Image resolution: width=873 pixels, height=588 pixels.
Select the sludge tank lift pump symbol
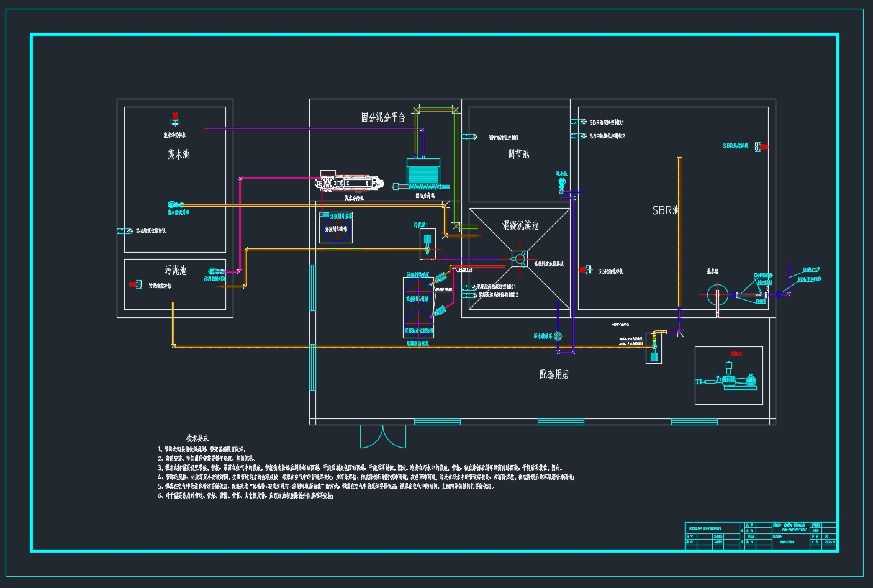tap(215, 271)
